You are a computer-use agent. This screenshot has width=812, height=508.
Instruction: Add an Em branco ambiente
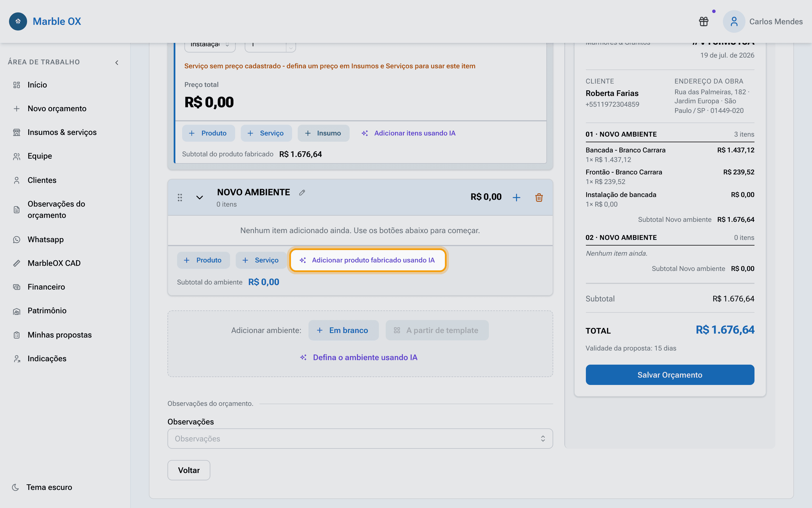(x=343, y=330)
